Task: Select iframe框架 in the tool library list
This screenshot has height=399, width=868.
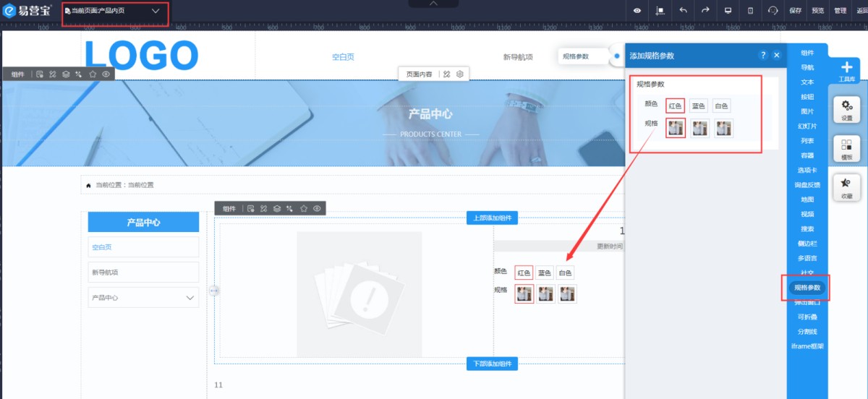Action: coord(807,346)
